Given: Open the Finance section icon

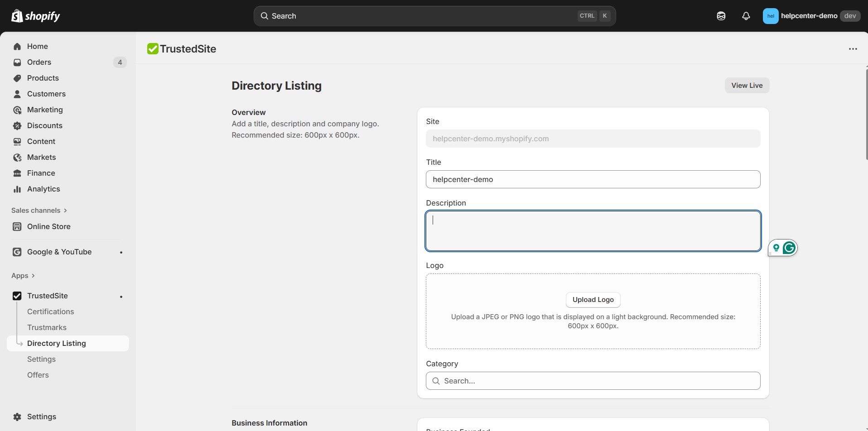Looking at the screenshot, I should (x=17, y=173).
